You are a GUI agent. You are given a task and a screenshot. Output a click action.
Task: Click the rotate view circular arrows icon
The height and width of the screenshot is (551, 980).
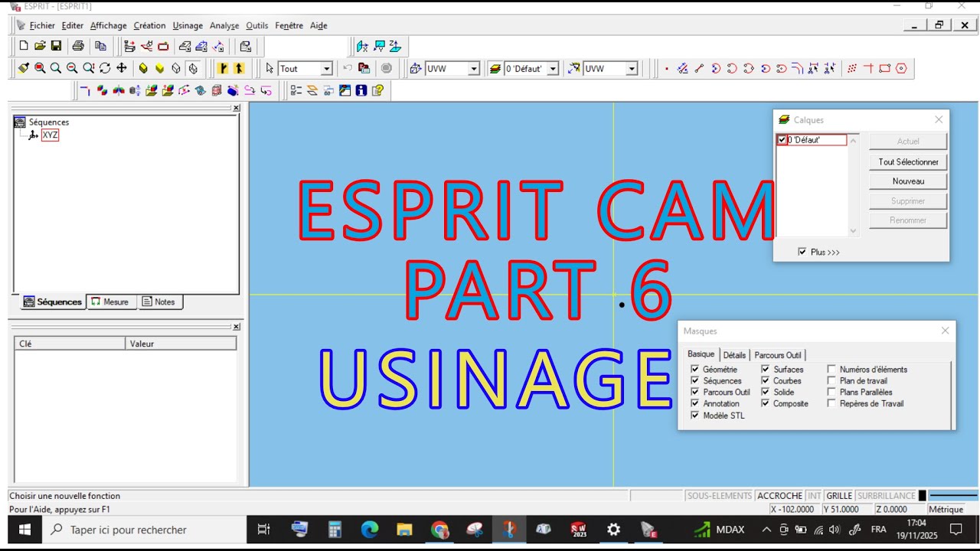[x=105, y=68]
